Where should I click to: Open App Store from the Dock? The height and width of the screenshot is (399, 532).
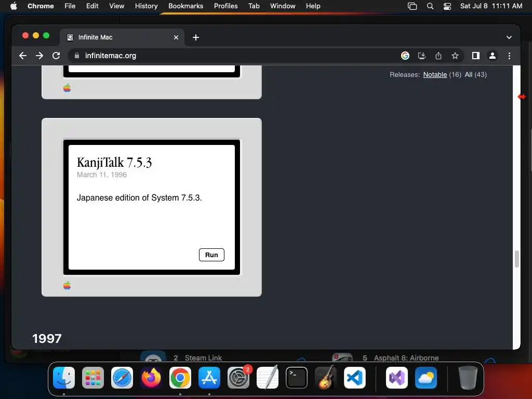[209, 378]
